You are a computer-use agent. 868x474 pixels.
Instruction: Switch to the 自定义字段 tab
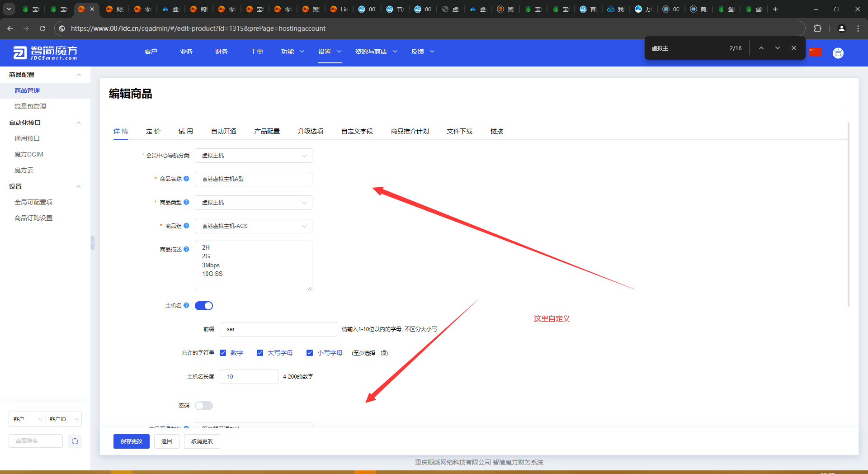pyautogui.click(x=357, y=131)
